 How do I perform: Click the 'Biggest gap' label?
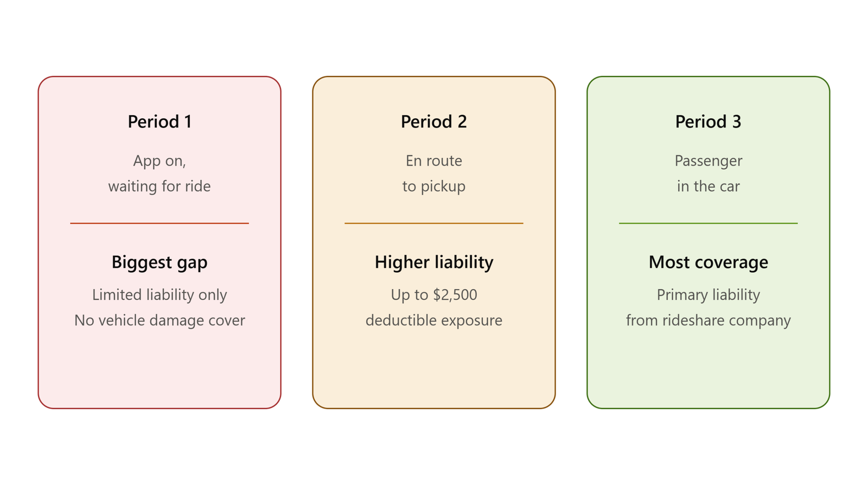[159, 263]
